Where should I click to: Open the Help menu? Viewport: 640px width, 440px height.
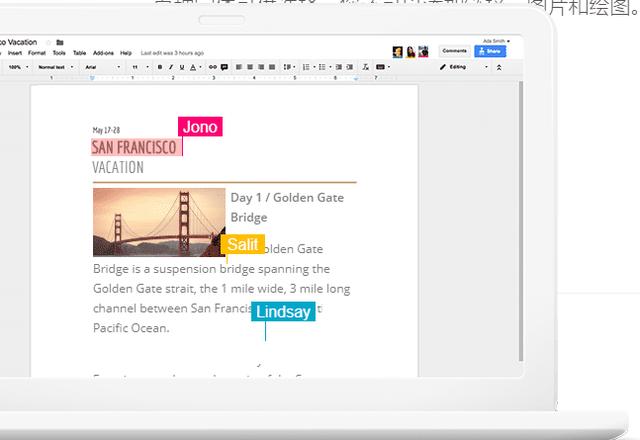(x=126, y=53)
